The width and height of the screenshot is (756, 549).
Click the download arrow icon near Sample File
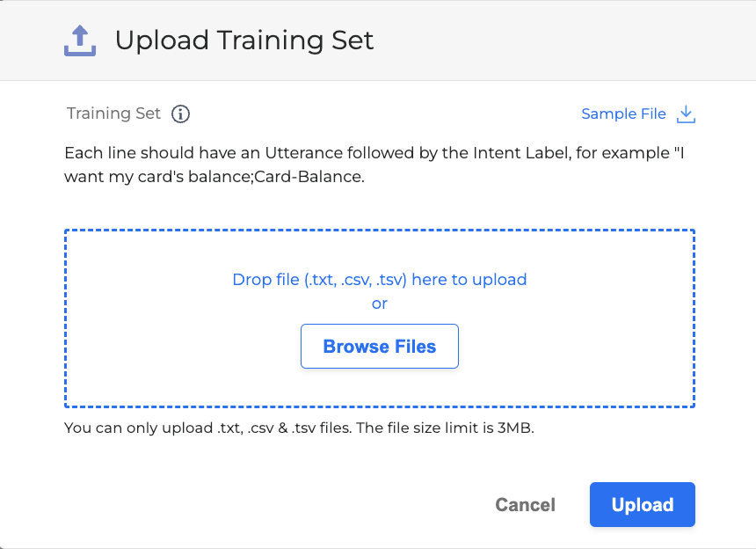click(x=687, y=113)
